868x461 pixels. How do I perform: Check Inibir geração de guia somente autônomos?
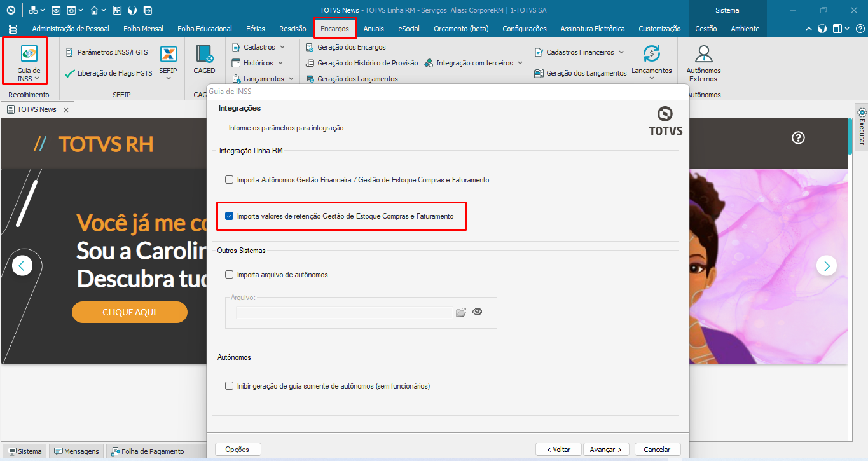[230, 385]
